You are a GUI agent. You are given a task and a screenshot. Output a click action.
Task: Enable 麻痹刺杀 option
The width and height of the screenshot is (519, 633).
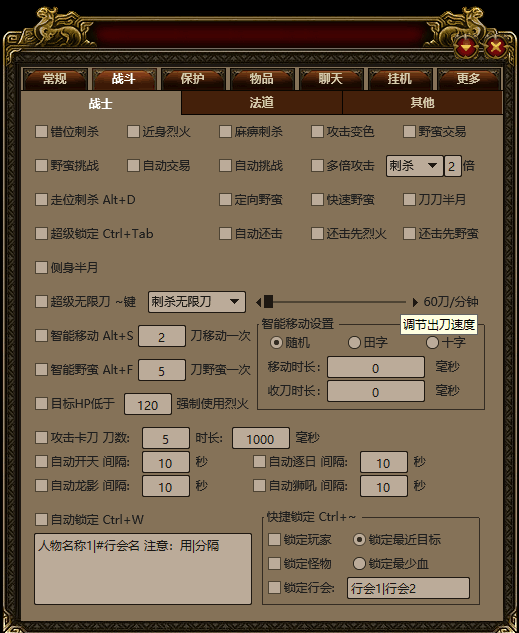click(225, 132)
